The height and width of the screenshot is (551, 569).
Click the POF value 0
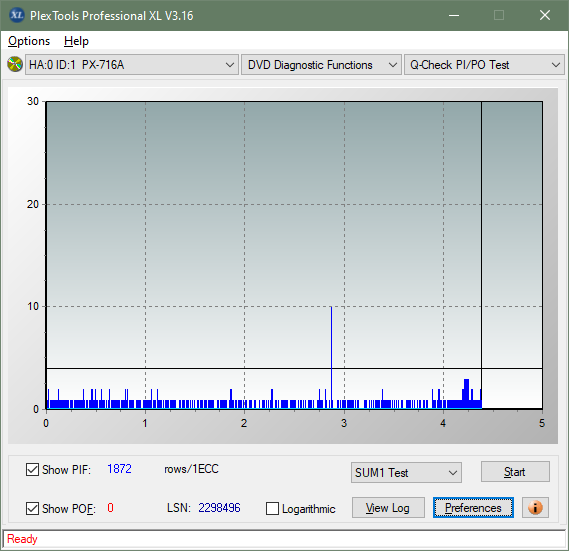110,507
